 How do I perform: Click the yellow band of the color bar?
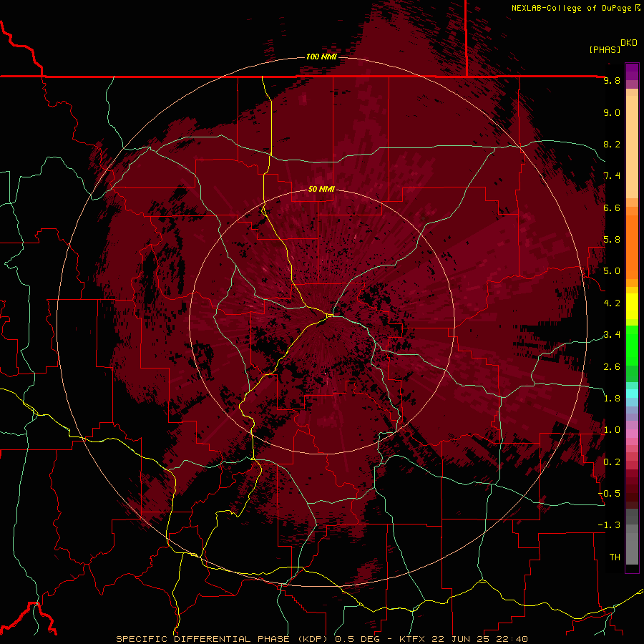coord(632,306)
